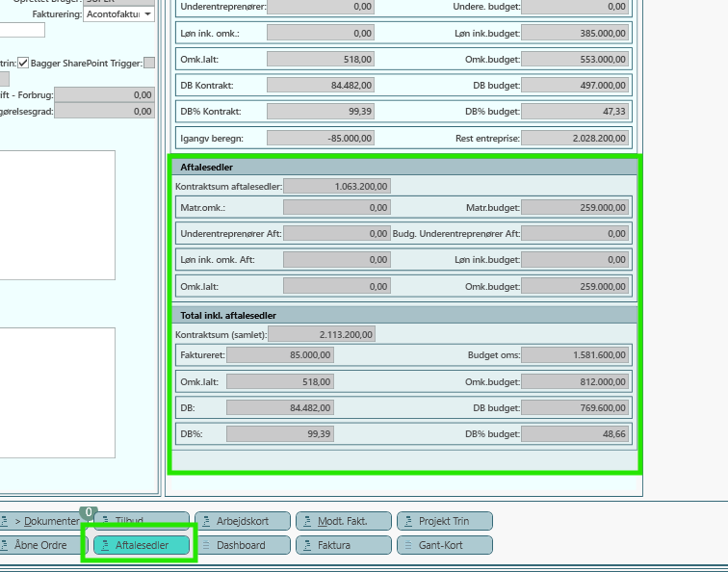Click the Underentreprenører Aft field
The image size is (728, 572).
pyautogui.click(x=337, y=234)
